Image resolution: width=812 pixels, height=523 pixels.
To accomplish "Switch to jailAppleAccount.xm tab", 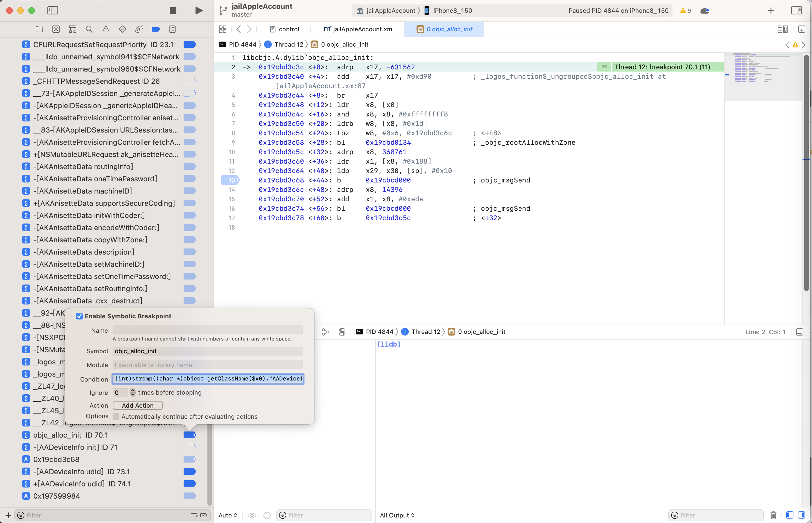I will (358, 29).
